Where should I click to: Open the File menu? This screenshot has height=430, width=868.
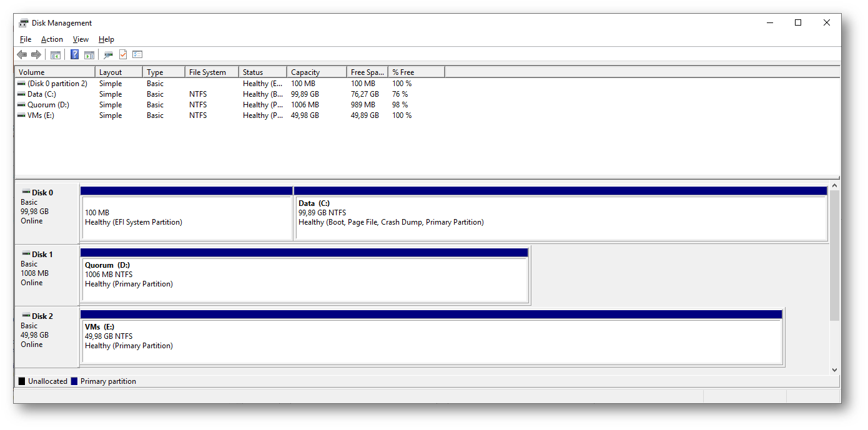point(26,39)
